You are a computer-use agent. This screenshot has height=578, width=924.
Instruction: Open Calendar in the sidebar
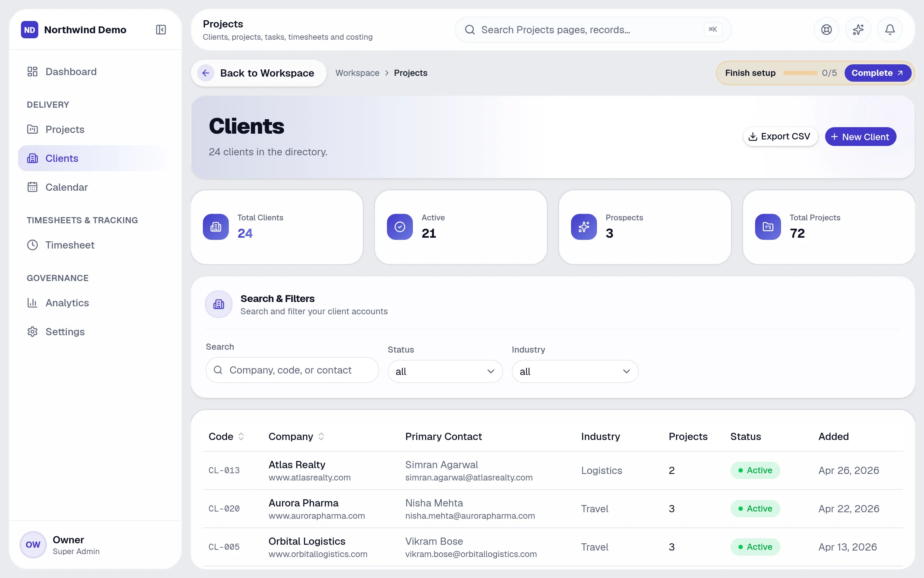pos(95,187)
